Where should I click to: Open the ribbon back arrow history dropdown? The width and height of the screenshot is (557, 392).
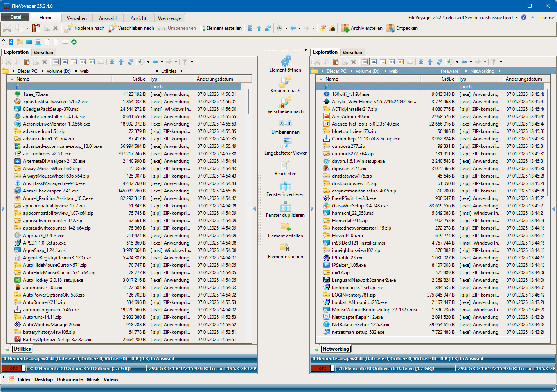[x=300, y=28]
